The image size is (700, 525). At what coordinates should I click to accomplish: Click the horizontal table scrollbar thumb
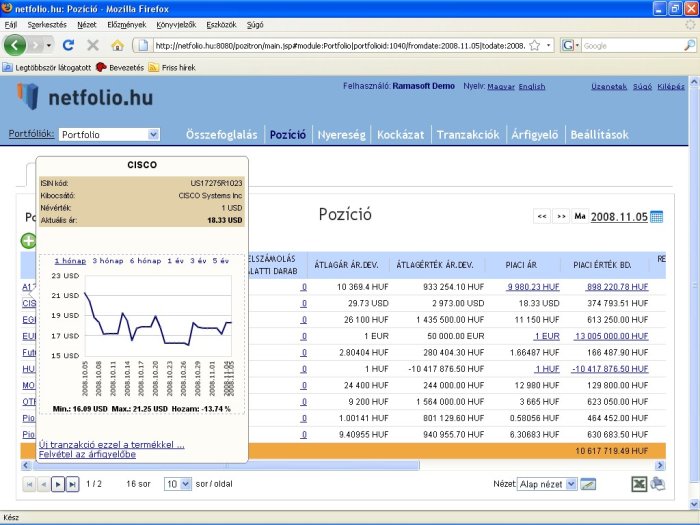tap(226, 466)
